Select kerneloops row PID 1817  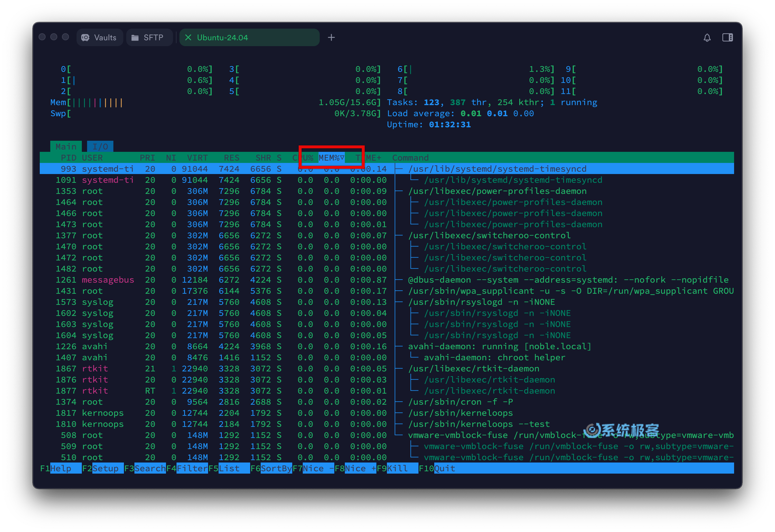coord(387,413)
